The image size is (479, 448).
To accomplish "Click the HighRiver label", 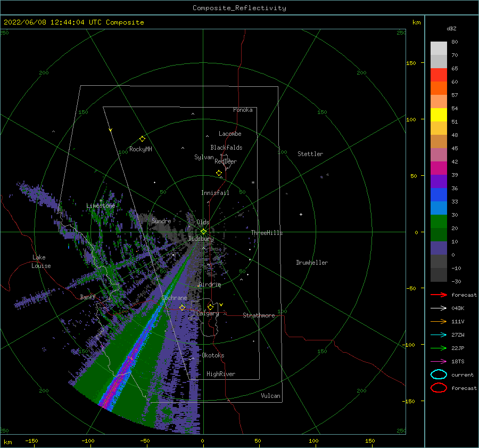I will tap(221, 374).
